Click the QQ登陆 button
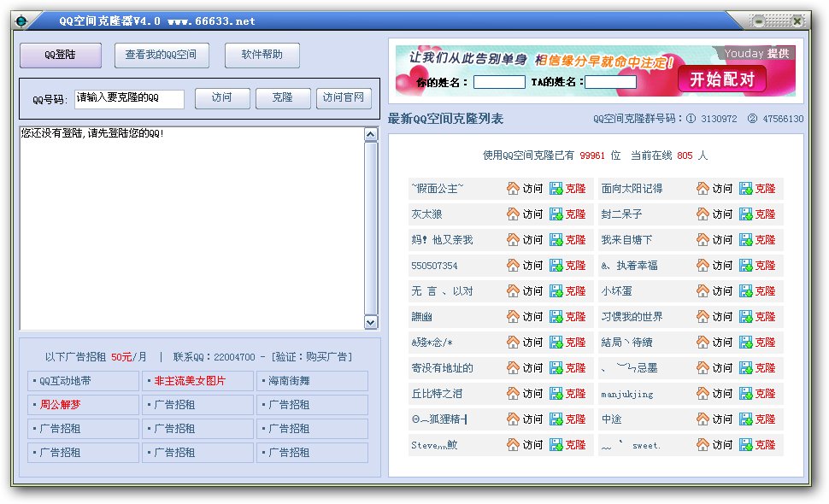Image resolution: width=829 pixels, height=504 pixels. click(61, 55)
